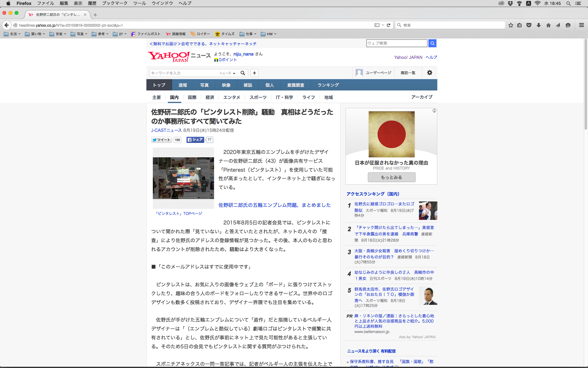Image resolution: width=588 pixels, height=368 pixels.
Task: Open the Firefox downloads arrow icon
Action: coord(539,25)
